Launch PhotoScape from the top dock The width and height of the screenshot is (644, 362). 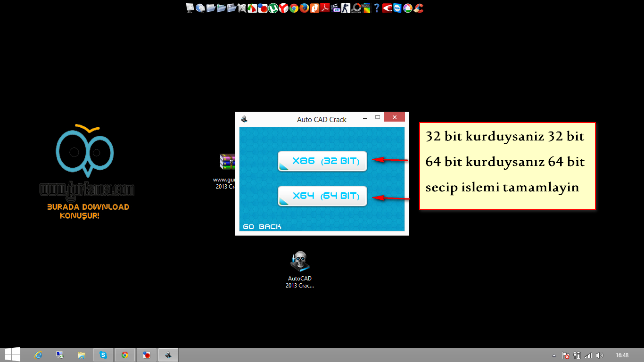tap(356, 8)
